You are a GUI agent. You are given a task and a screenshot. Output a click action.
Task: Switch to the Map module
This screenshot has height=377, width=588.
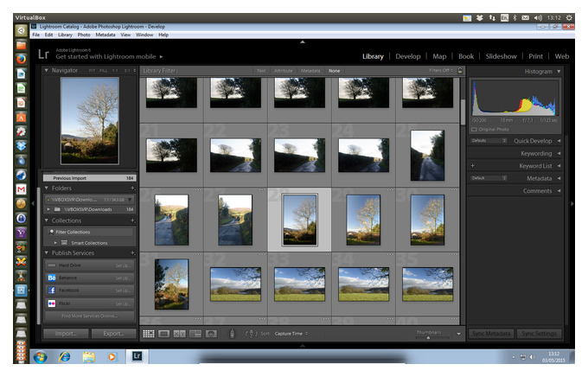click(439, 56)
